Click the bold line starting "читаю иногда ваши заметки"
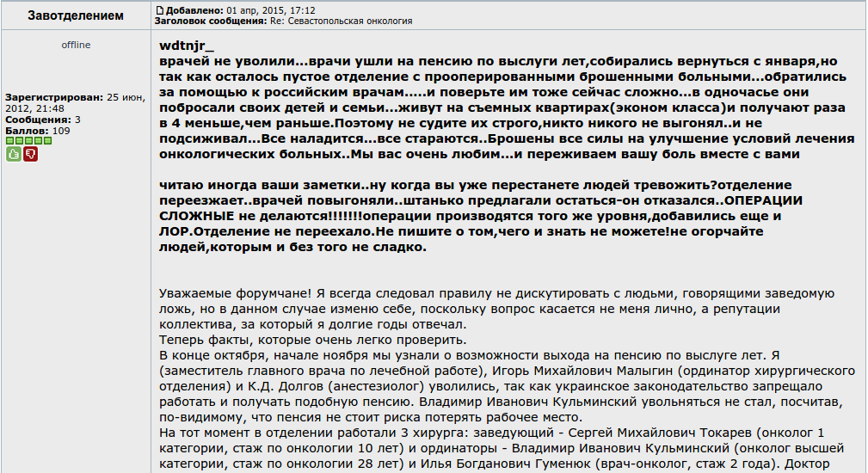The image size is (868, 473). [x=476, y=185]
